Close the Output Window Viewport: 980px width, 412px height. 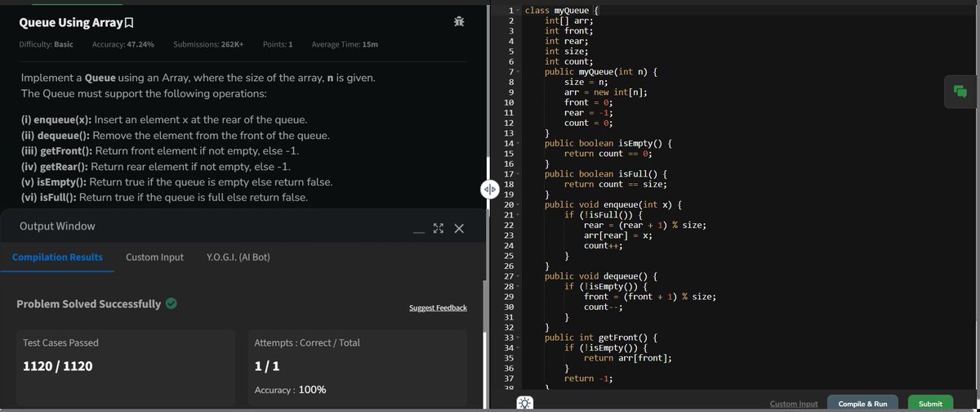point(459,229)
